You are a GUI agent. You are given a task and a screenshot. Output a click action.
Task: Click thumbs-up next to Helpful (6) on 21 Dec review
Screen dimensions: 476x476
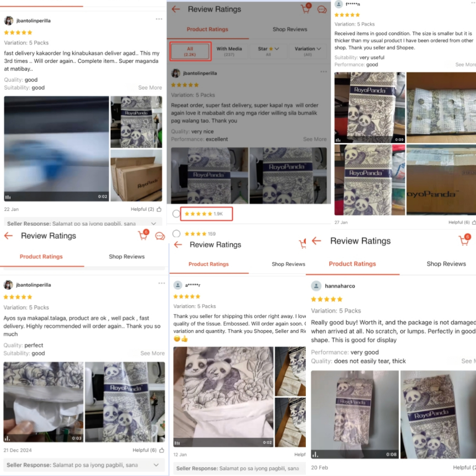[161, 450]
